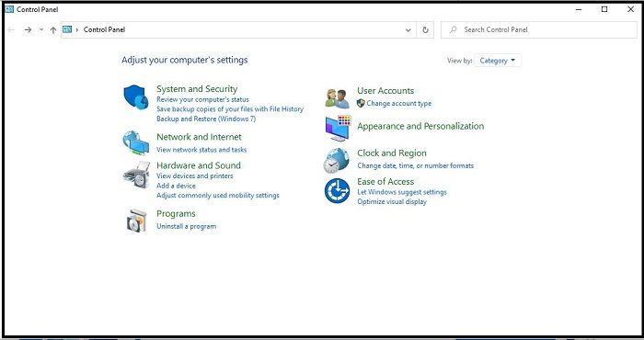Viewport: 644px width, 340px height.
Task: Click the Search Control Panel field
Action: 539,30
